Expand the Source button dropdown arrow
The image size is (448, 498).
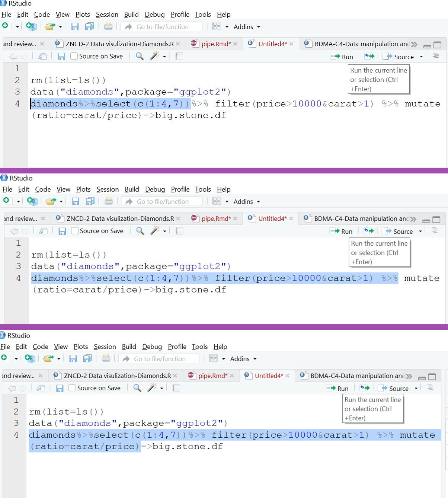[420, 56]
